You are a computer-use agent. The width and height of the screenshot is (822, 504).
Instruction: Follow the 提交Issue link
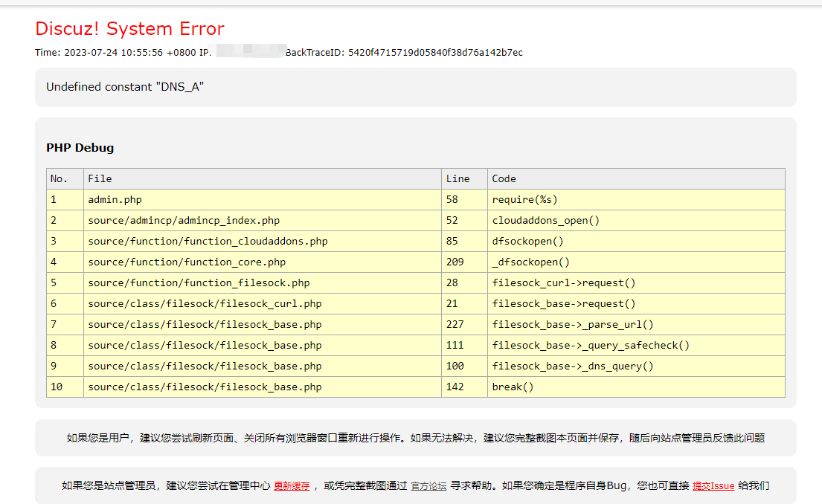(x=713, y=486)
